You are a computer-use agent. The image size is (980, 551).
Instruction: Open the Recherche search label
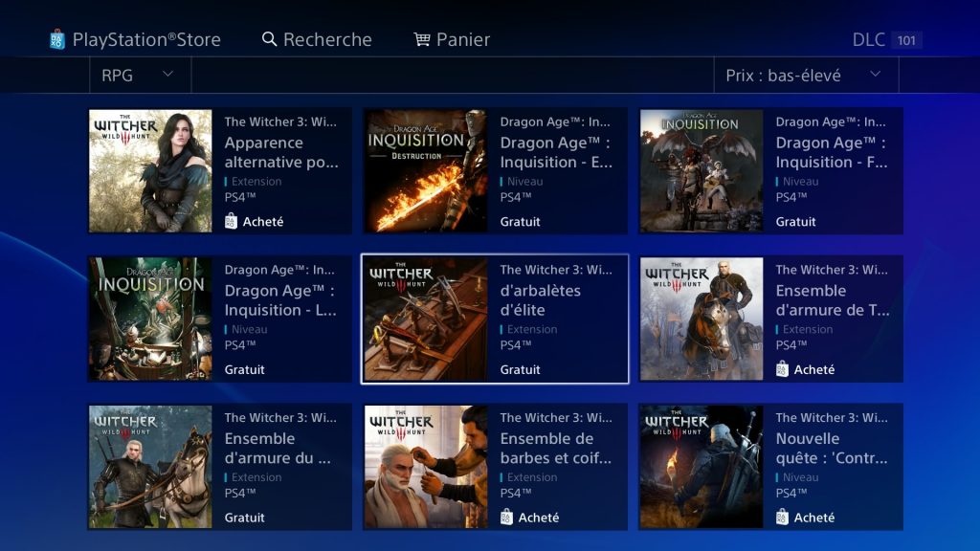(x=327, y=39)
